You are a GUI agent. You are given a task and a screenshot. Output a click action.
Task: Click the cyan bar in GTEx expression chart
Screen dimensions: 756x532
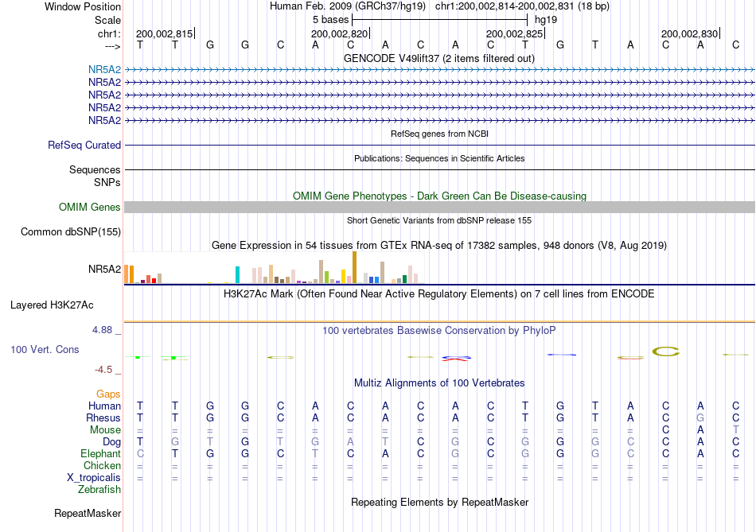[x=237, y=274]
